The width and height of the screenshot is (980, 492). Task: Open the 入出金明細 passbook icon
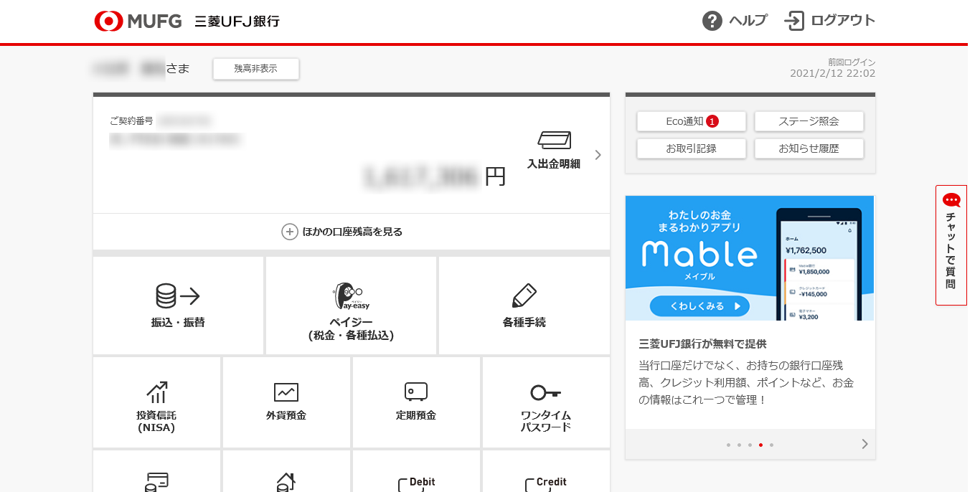click(554, 140)
